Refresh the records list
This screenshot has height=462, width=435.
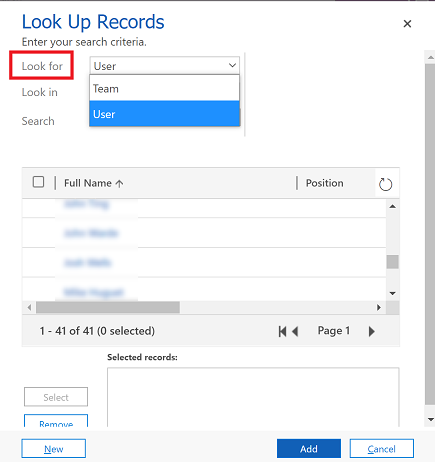pos(385,184)
